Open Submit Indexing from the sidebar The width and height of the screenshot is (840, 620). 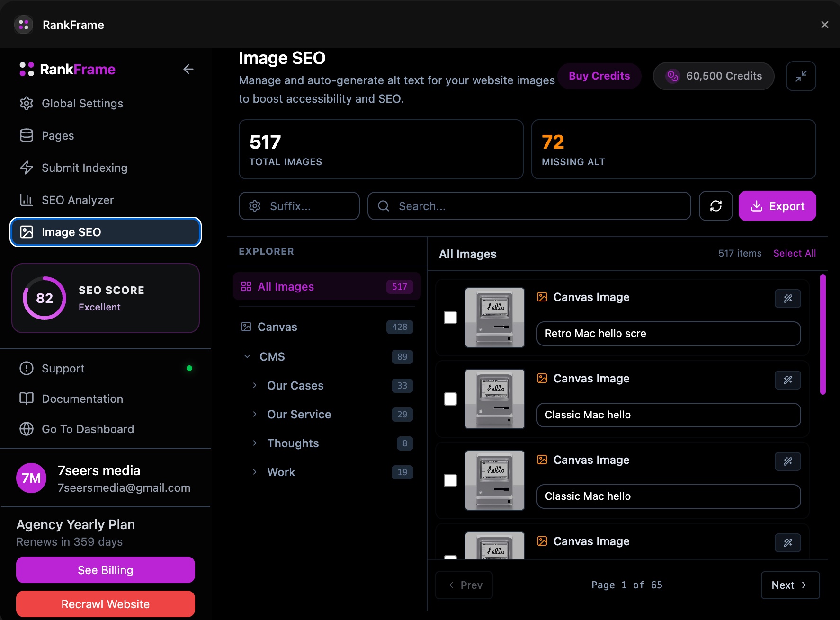[84, 168]
